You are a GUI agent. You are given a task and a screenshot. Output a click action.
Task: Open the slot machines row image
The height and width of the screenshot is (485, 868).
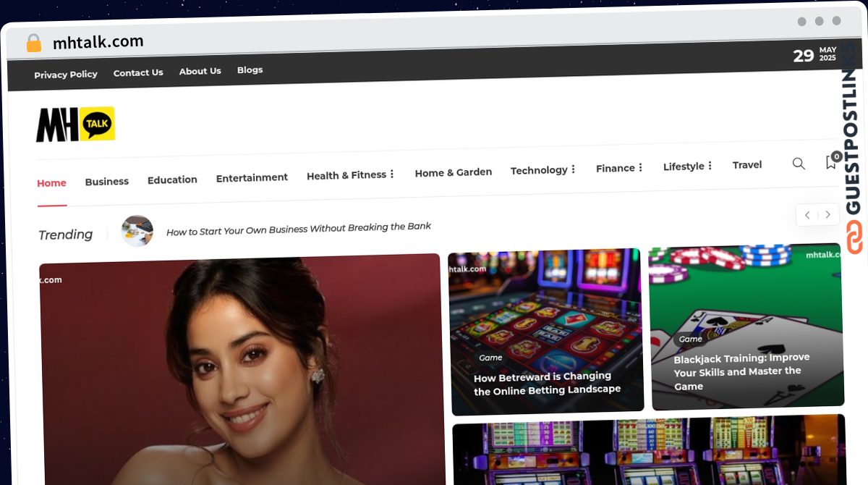pos(650,450)
